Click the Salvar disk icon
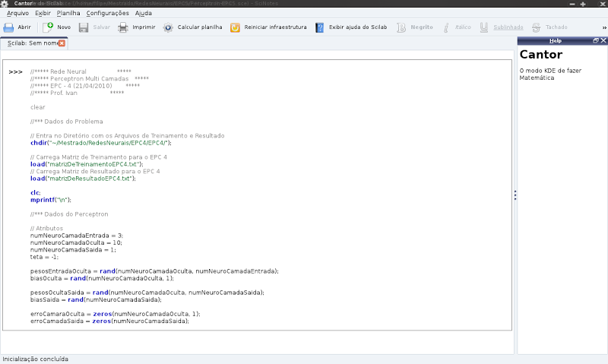This screenshot has width=608, height=364. coord(84,27)
